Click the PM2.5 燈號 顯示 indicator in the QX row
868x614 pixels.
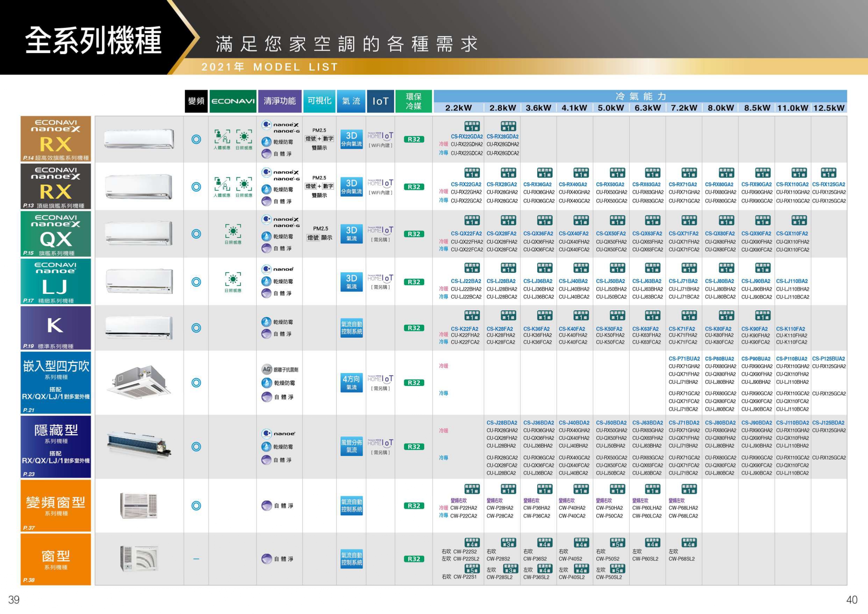point(320,234)
